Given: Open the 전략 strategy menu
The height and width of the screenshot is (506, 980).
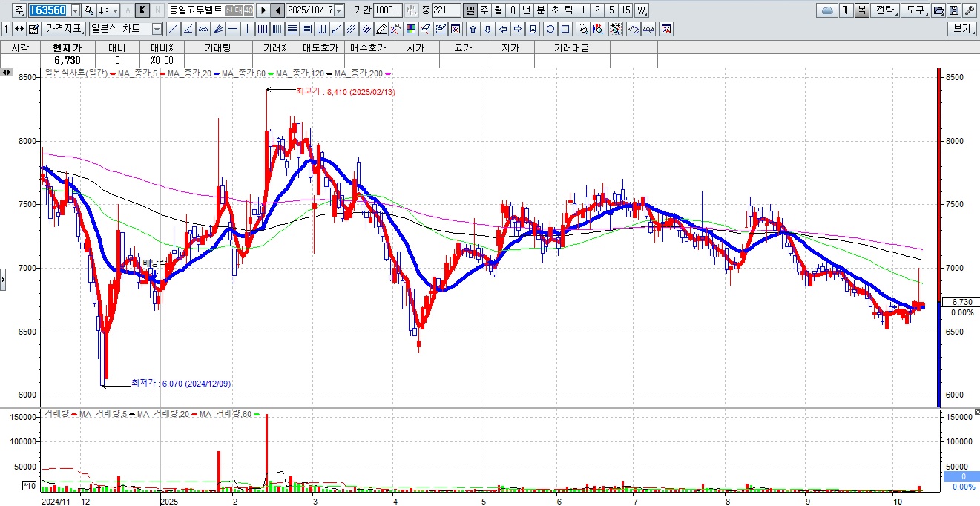Looking at the screenshot, I should (884, 10).
